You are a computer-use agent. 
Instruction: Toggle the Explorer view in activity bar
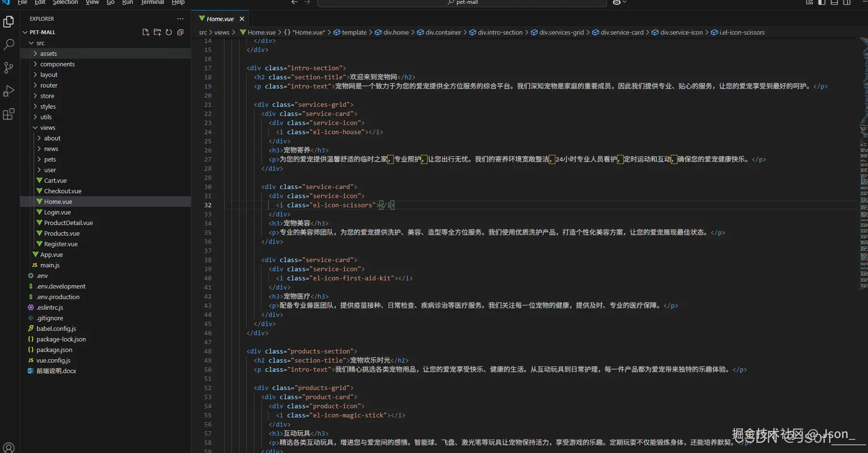(9, 22)
